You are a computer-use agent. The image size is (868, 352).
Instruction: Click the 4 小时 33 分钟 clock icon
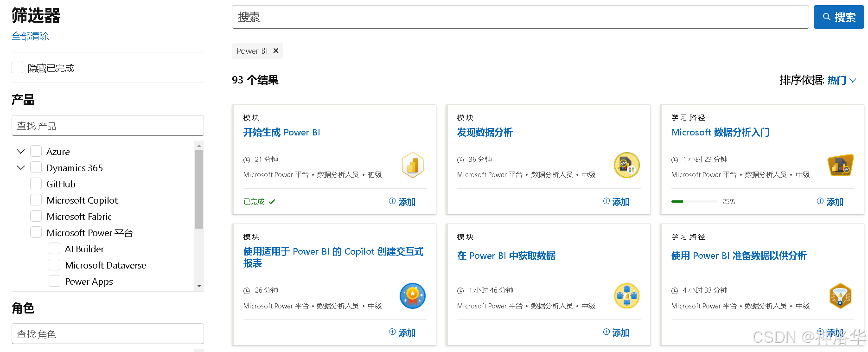(x=675, y=291)
